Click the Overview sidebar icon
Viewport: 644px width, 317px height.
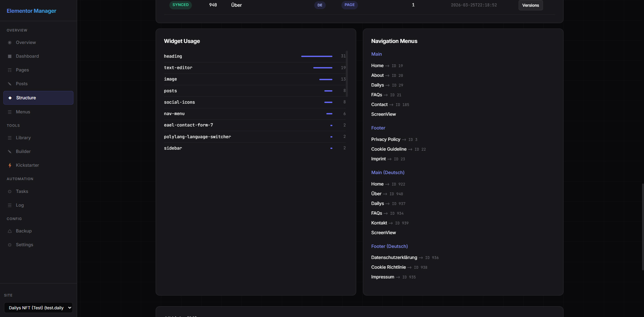coord(10,43)
